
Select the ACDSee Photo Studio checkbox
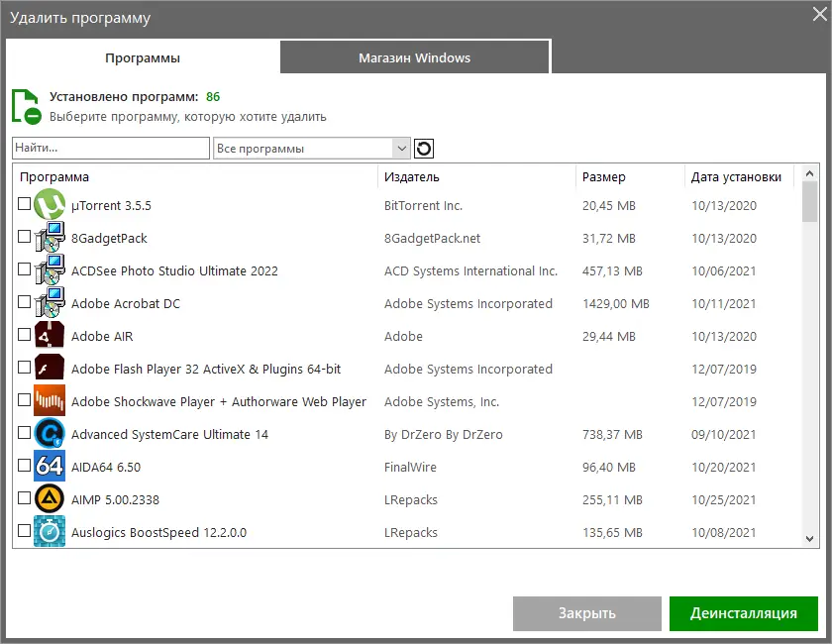coord(25,270)
